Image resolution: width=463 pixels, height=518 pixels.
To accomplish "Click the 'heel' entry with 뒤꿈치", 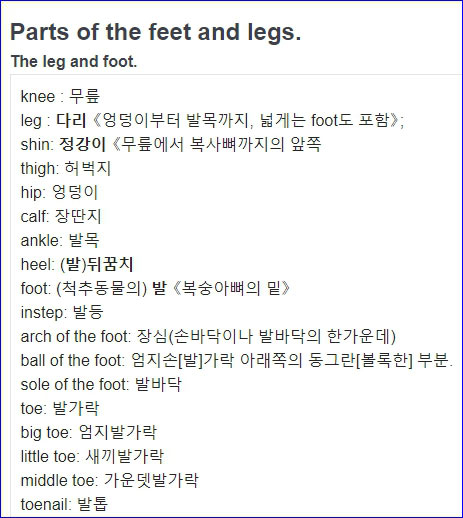I will click(77, 264).
